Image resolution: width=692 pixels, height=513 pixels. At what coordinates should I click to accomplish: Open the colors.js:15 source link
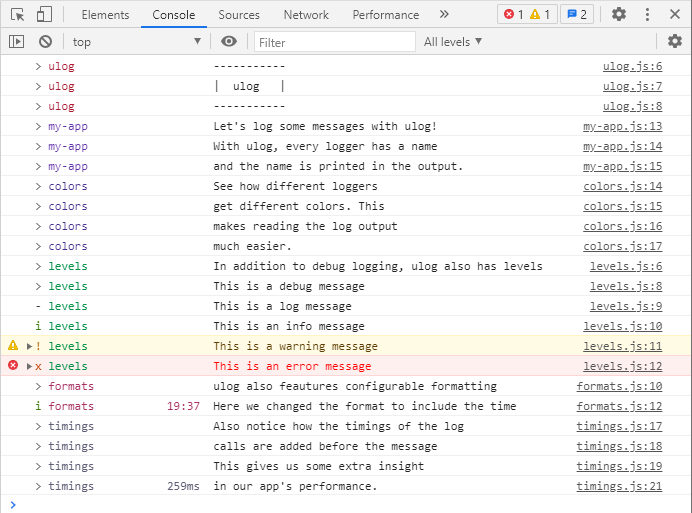point(623,206)
